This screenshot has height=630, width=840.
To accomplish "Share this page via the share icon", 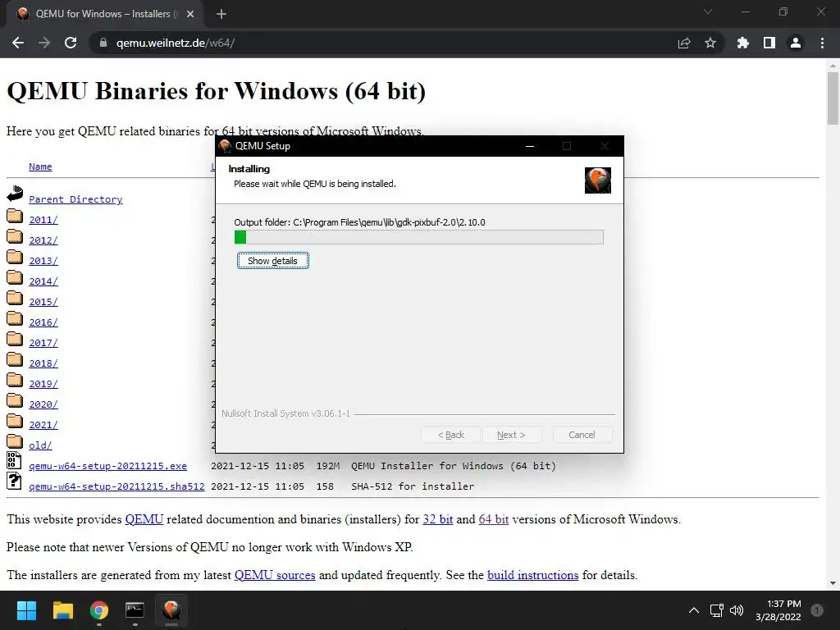I will (x=684, y=43).
